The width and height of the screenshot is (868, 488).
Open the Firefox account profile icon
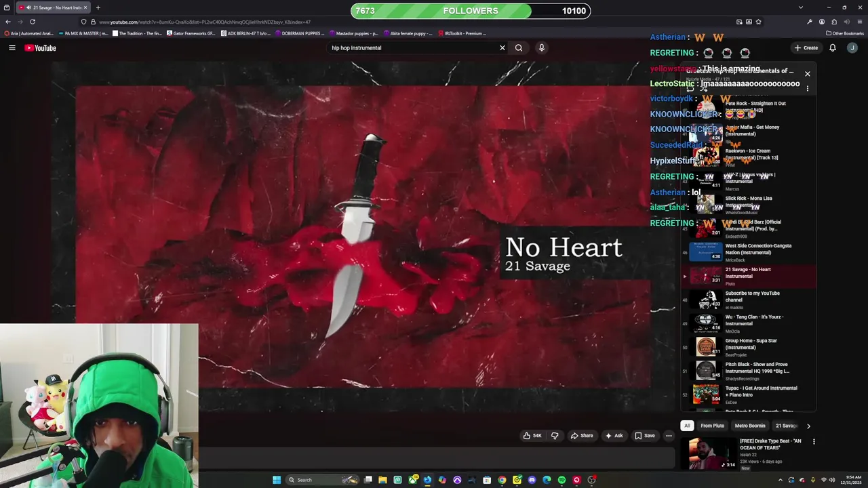(822, 22)
